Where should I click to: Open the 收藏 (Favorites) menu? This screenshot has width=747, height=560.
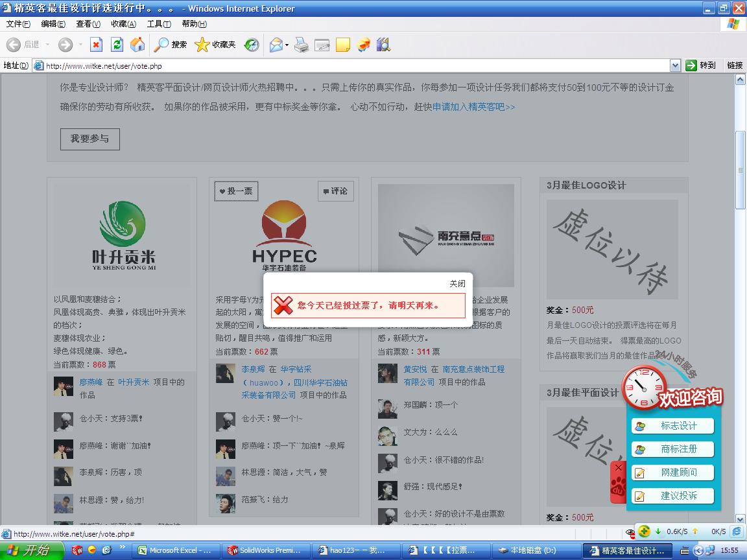(123, 24)
